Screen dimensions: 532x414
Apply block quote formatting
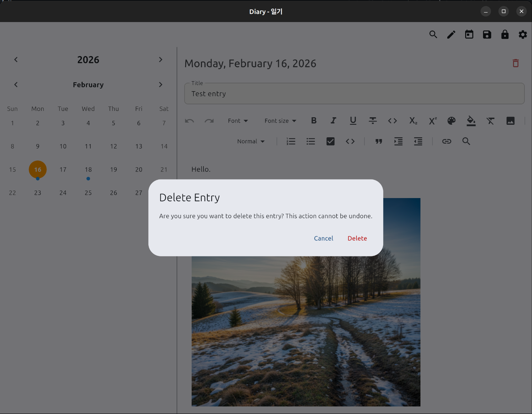pos(379,142)
